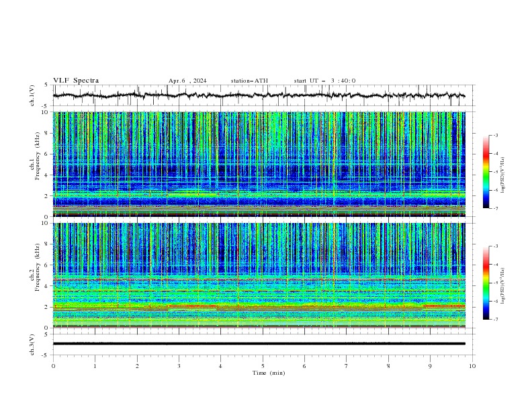Click the "7" minute Time axis label

[347, 366]
